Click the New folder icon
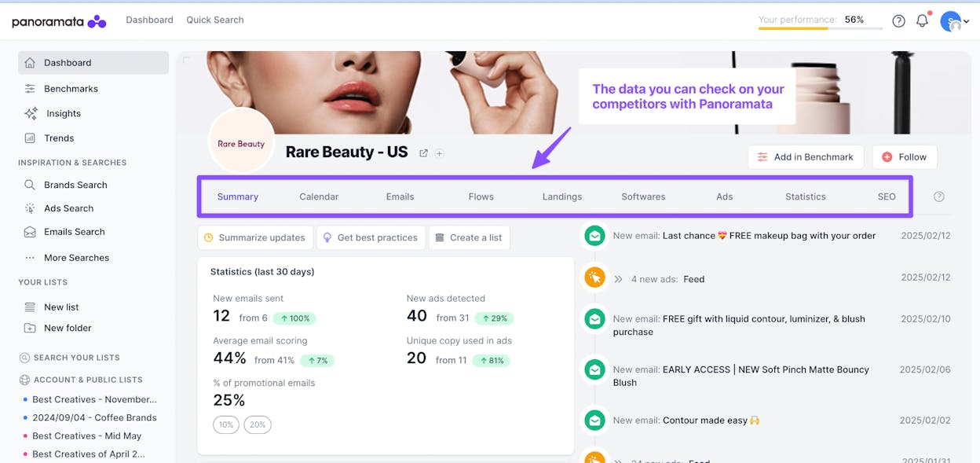The image size is (980, 463). click(30, 328)
